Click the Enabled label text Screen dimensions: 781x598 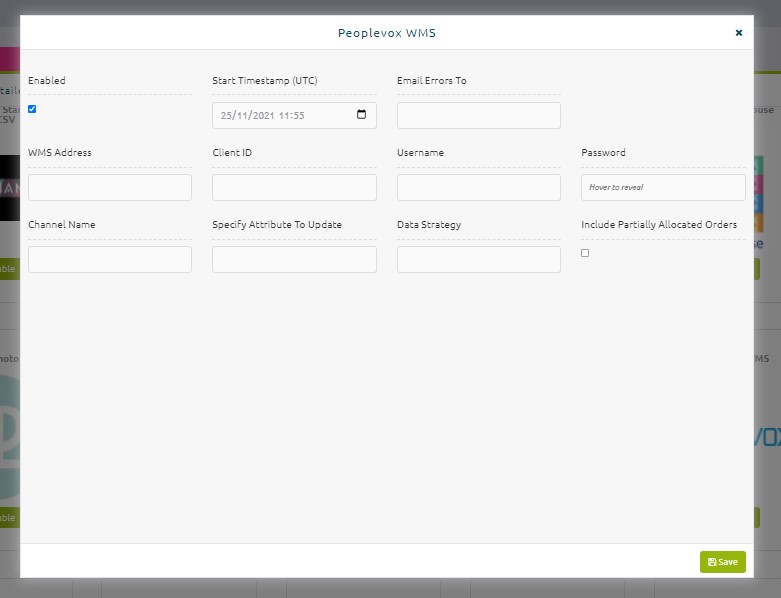pyautogui.click(x=47, y=81)
